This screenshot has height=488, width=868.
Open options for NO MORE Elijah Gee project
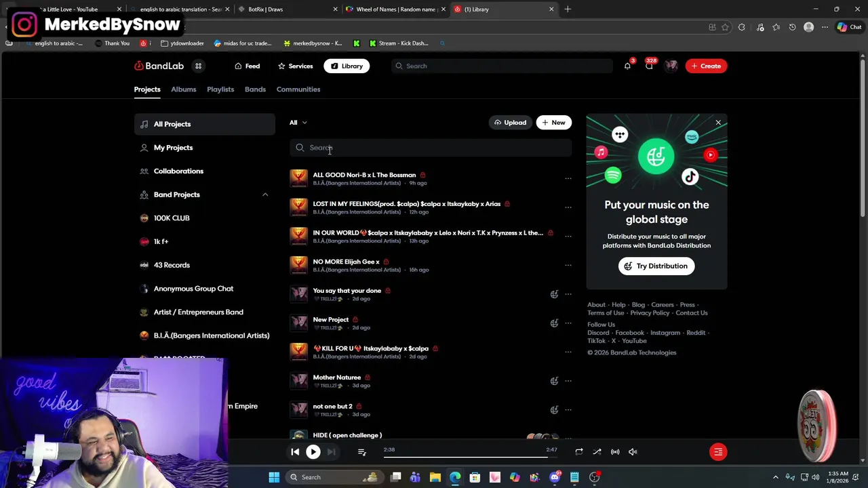click(568, 265)
